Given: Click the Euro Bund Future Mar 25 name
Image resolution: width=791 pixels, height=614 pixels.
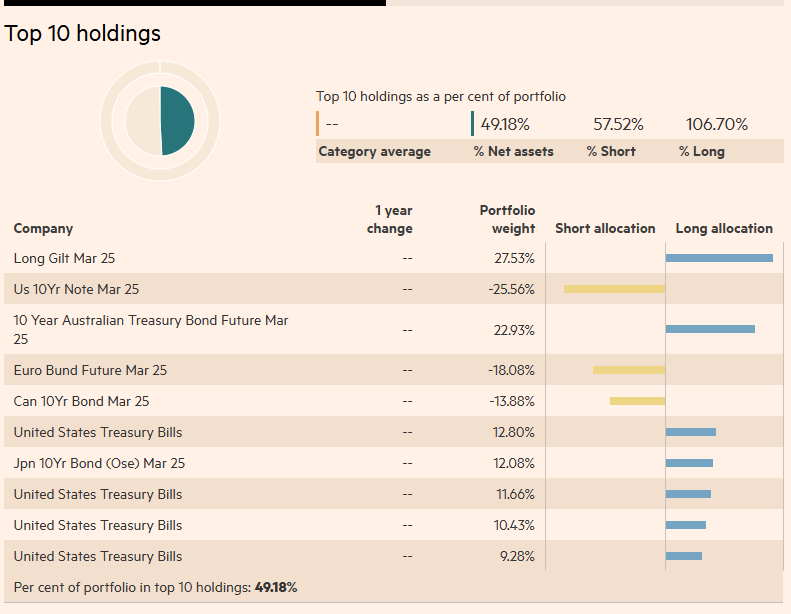Looking at the screenshot, I should [x=90, y=370].
